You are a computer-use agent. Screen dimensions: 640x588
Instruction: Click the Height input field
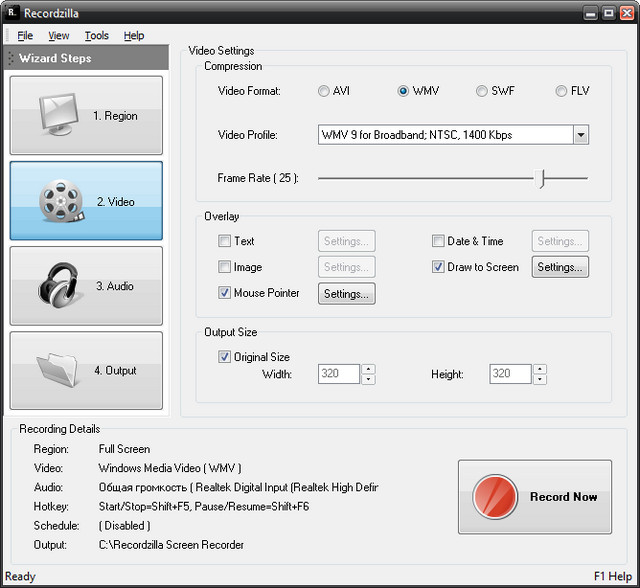[x=510, y=374]
